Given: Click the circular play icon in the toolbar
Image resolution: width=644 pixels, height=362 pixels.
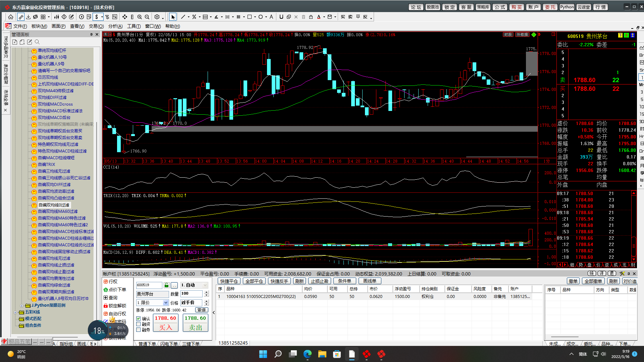Looking at the screenshot, I should point(82,17).
